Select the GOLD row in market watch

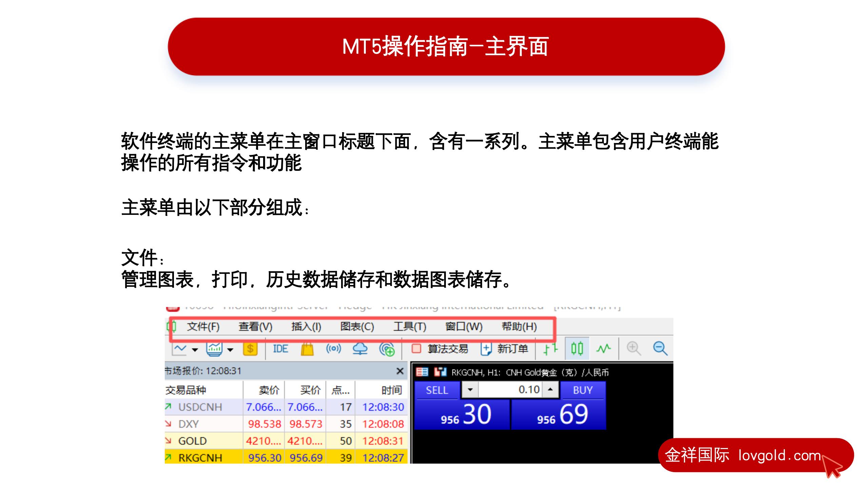tap(193, 441)
